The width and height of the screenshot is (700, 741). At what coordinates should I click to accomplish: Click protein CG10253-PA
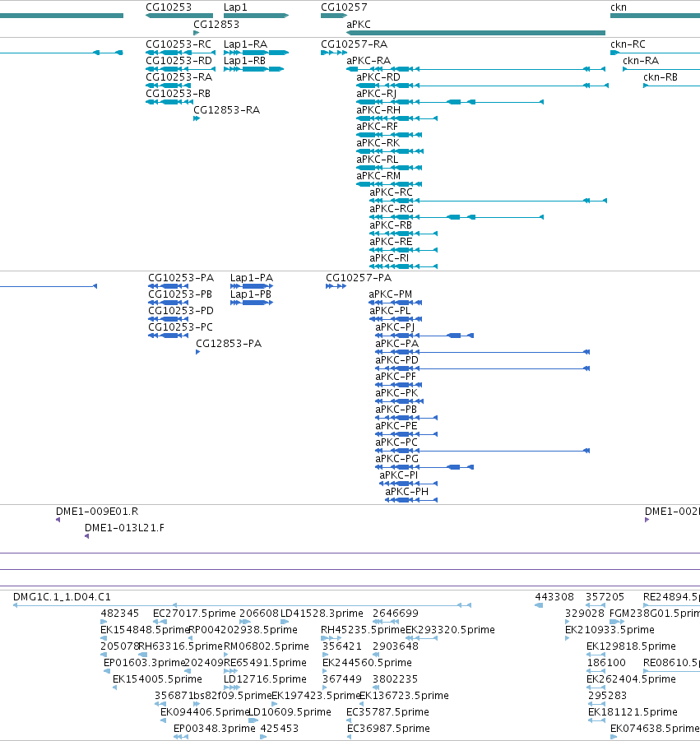coord(169,286)
